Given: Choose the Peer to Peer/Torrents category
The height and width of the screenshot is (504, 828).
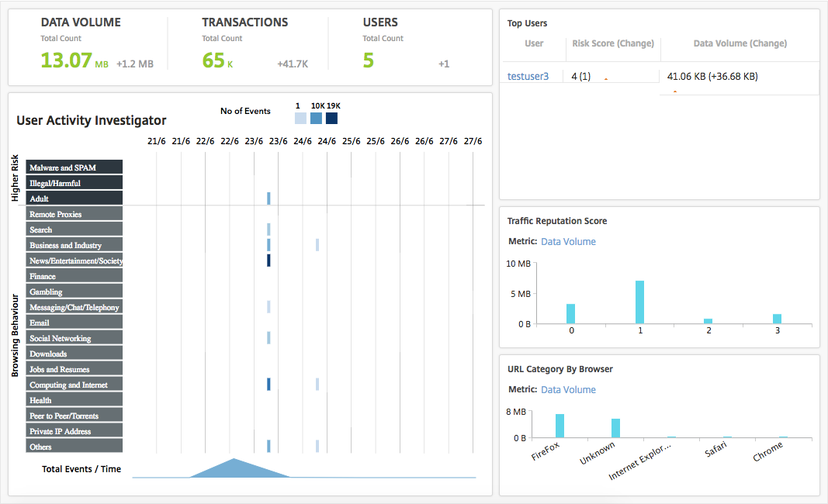Looking at the screenshot, I should point(74,416).
